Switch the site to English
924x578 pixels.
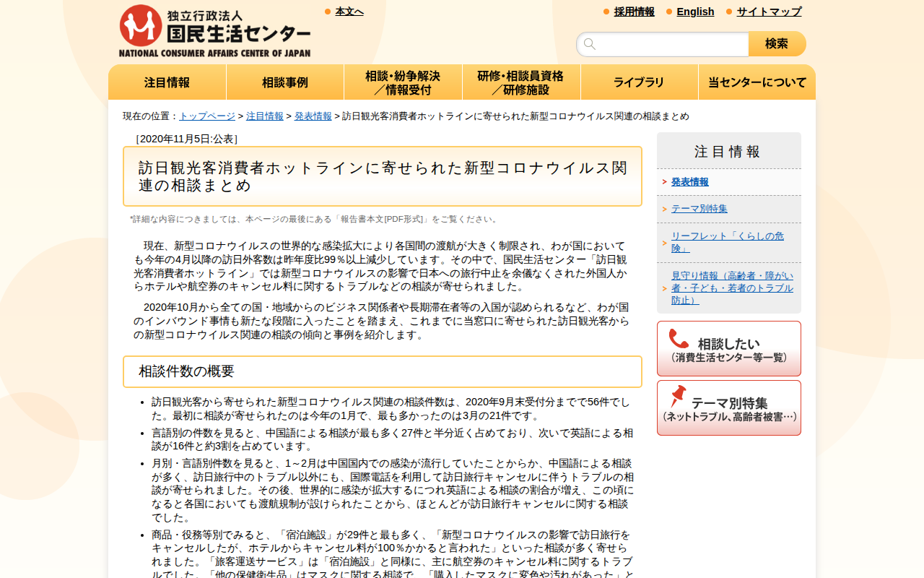pos(695,12)
